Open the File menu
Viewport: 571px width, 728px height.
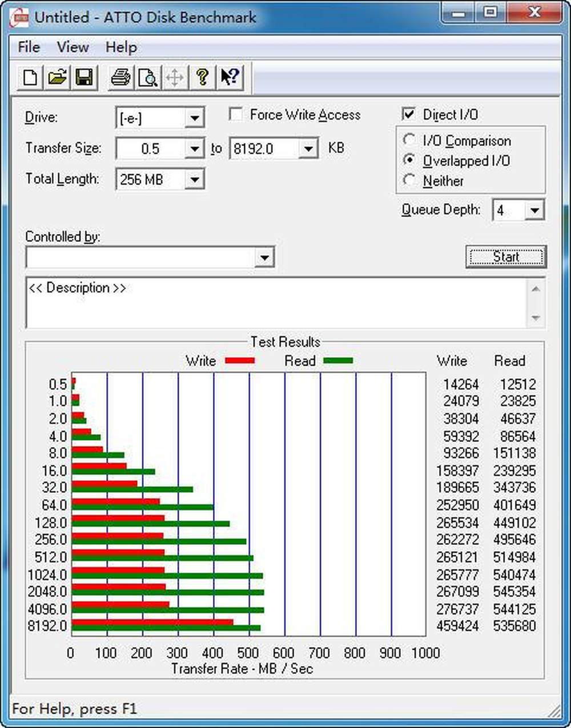coord(29,47)
